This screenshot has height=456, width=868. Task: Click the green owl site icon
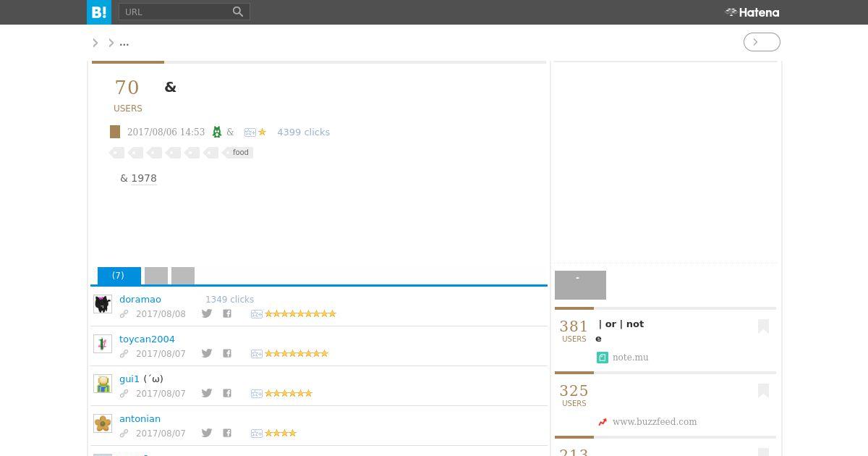[x=216, y=132]
